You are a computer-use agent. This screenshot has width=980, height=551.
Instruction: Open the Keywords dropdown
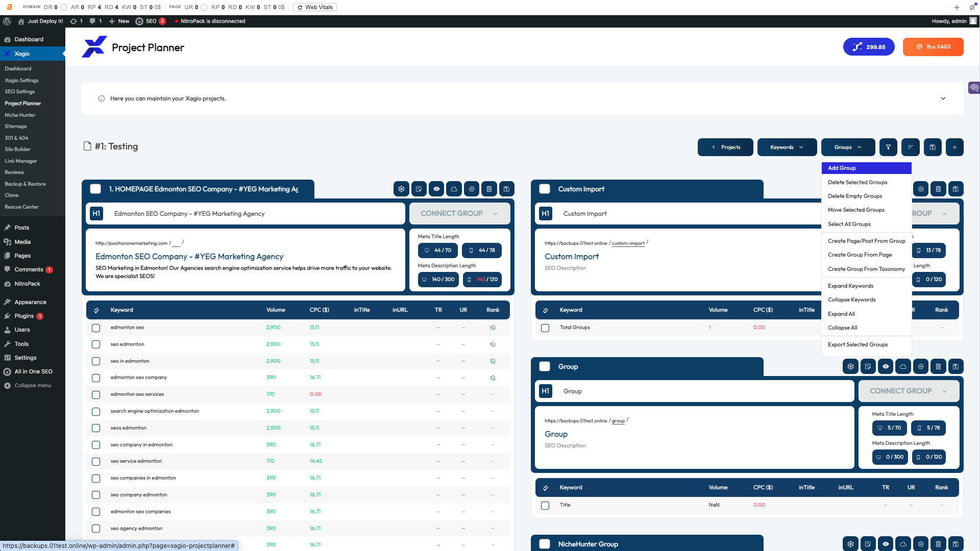(x=787, y=147)
